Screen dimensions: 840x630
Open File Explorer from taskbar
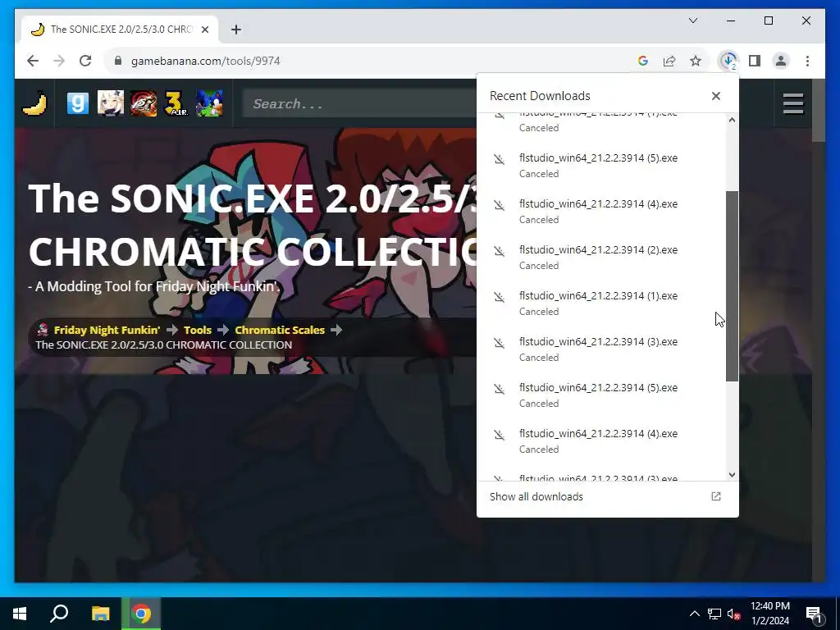pos(100,614)
